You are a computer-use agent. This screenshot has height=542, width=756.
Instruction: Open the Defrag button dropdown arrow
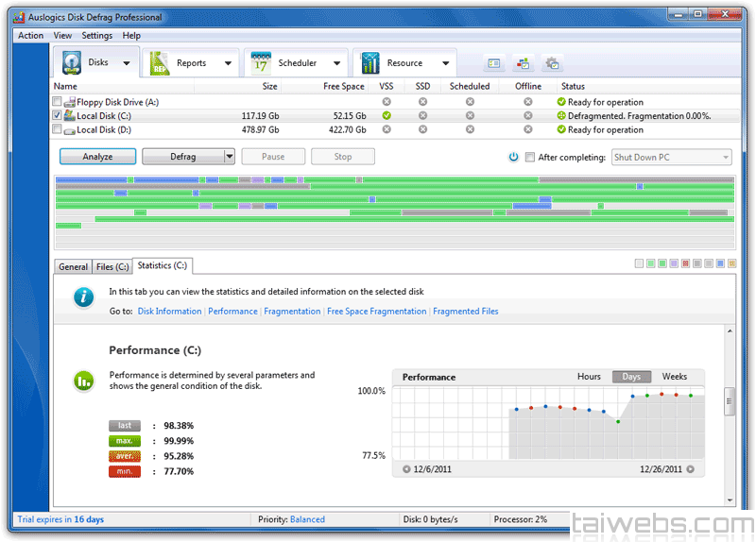click(230, 157)
